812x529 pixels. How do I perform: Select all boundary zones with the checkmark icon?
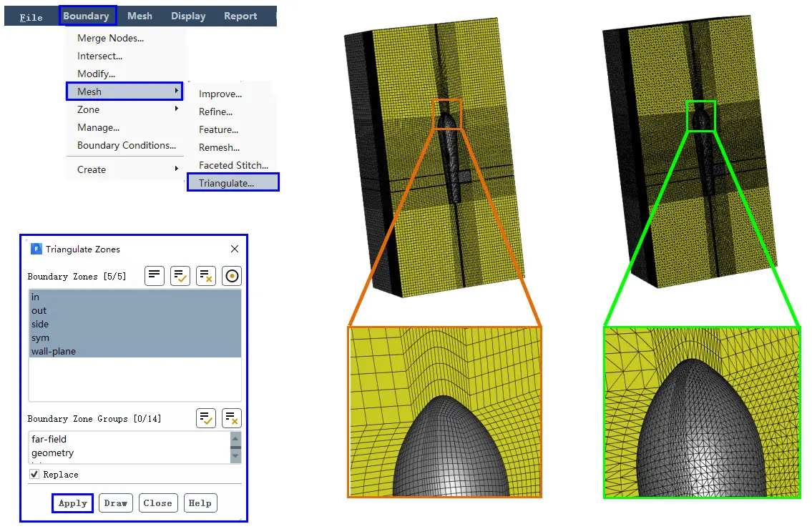[180, 276]
